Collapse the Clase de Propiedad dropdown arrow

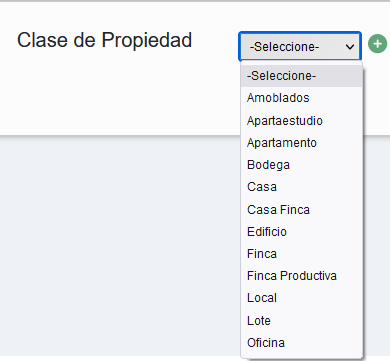350,47
